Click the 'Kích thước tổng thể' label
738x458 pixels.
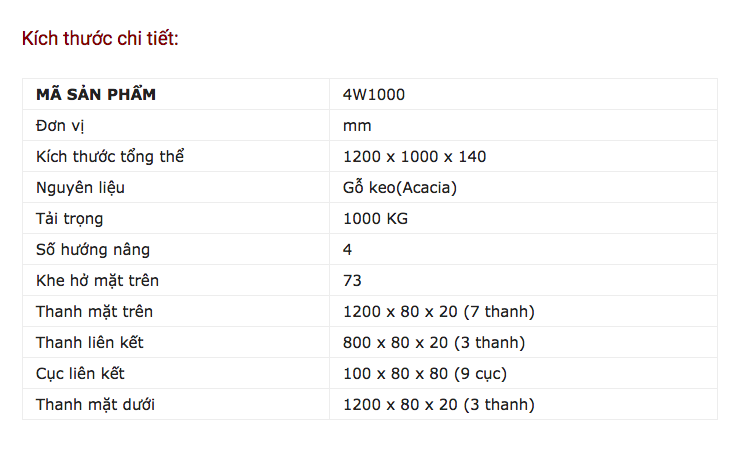[x=110, y=157]
